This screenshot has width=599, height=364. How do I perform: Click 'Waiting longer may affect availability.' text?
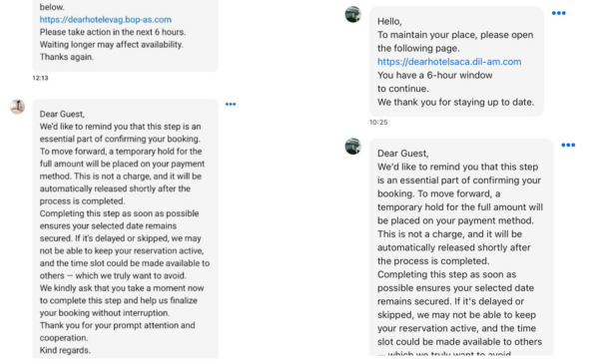[111, 45]
